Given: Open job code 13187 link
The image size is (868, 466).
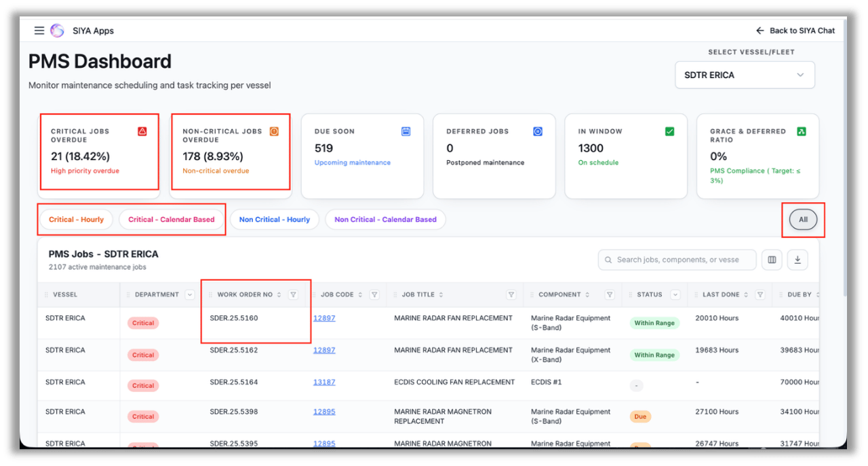Looking at the screenshot, I should (324, 382).
